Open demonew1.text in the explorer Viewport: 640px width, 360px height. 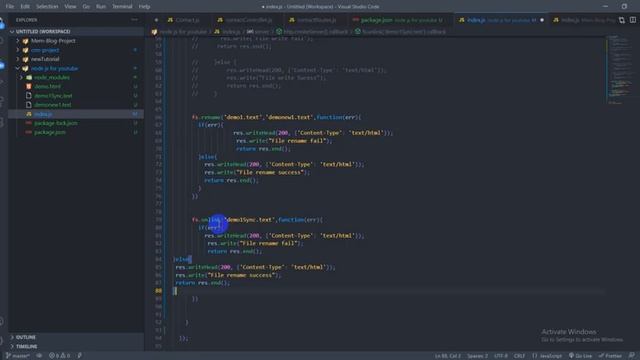point(76,105)
